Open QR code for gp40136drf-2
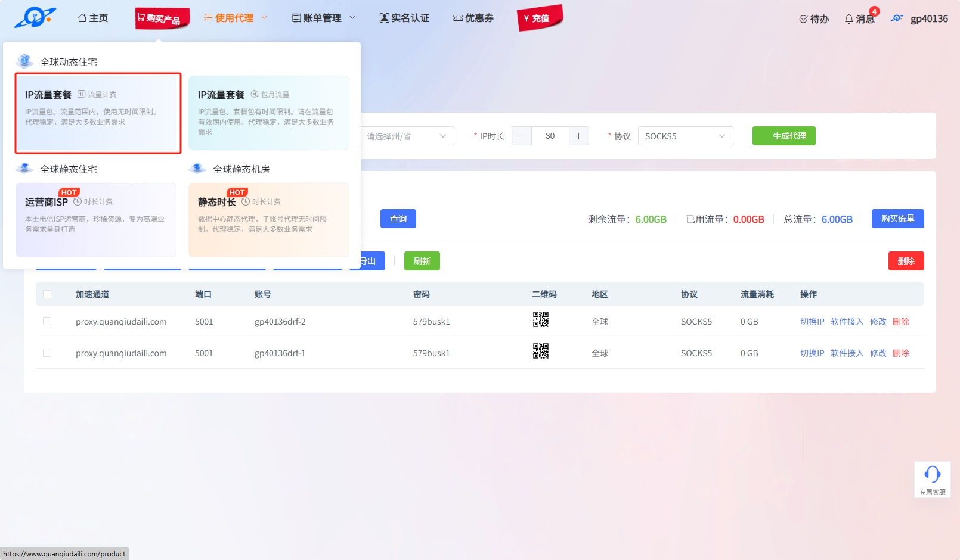The image size is (960, 560). click(540, 320)
